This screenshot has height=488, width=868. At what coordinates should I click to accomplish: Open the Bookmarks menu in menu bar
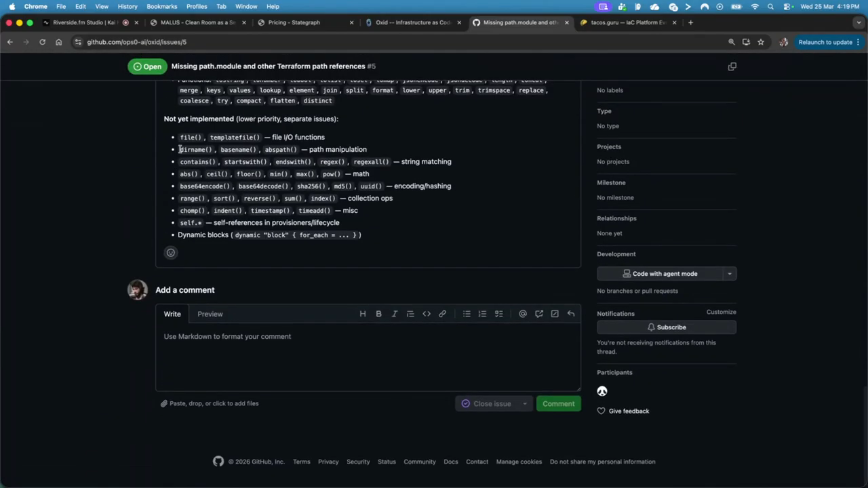pyautogui.click(x=161, y=6)
